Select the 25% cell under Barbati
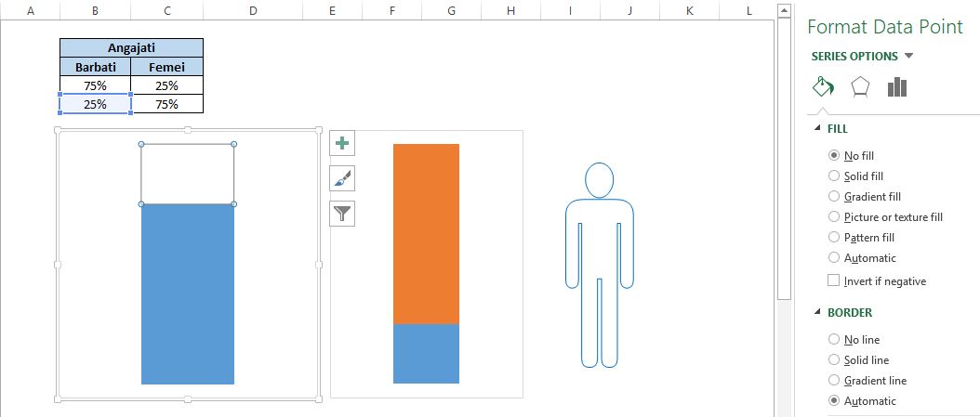The width and height of the screenshot is (980, 417). coord(95,104)
